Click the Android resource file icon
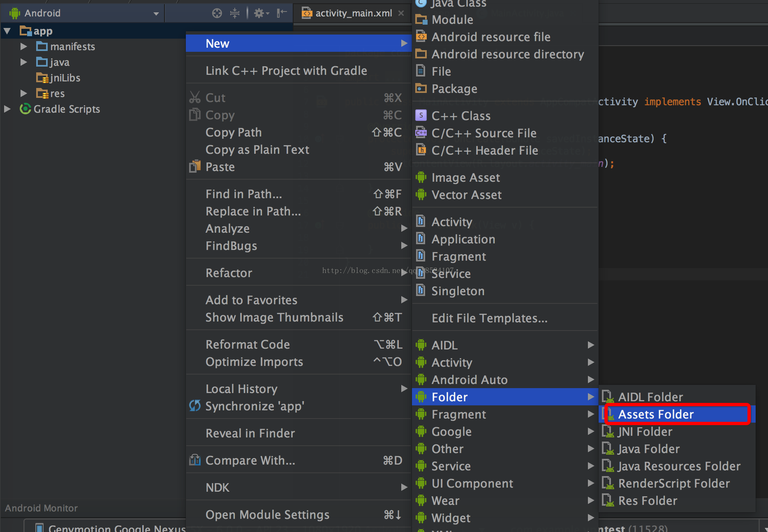The image size is (768, 532). [421, 37]
